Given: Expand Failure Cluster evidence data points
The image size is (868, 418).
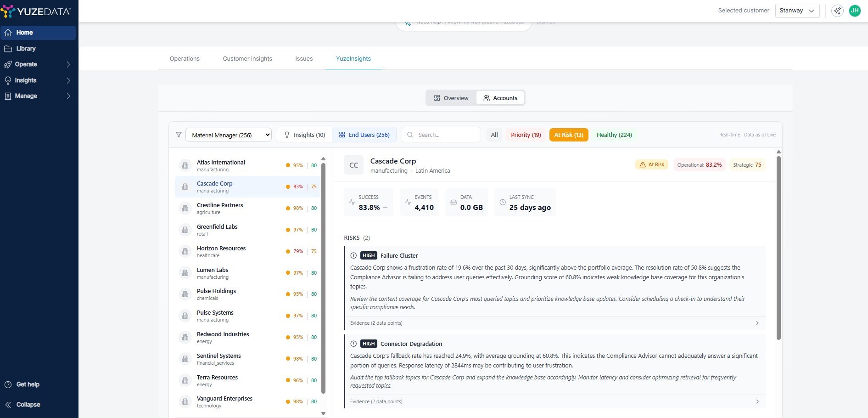Looking at the screenshot, I should [554, 323].
